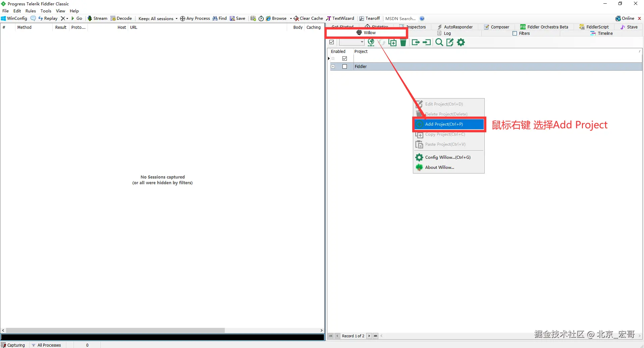The height and width of the screenshot is (348, 644).
Task: Open the Rules menu
Action: [x=31, y=11]
